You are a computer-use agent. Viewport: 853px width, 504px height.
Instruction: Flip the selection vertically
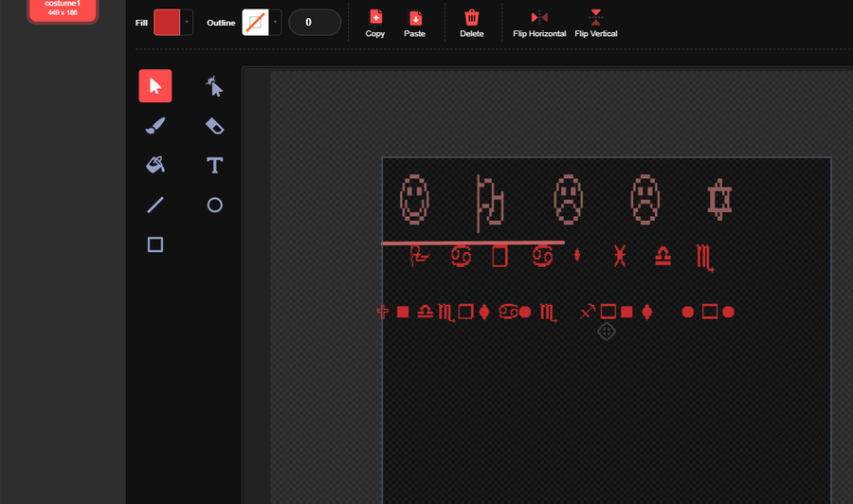[596, 24]
